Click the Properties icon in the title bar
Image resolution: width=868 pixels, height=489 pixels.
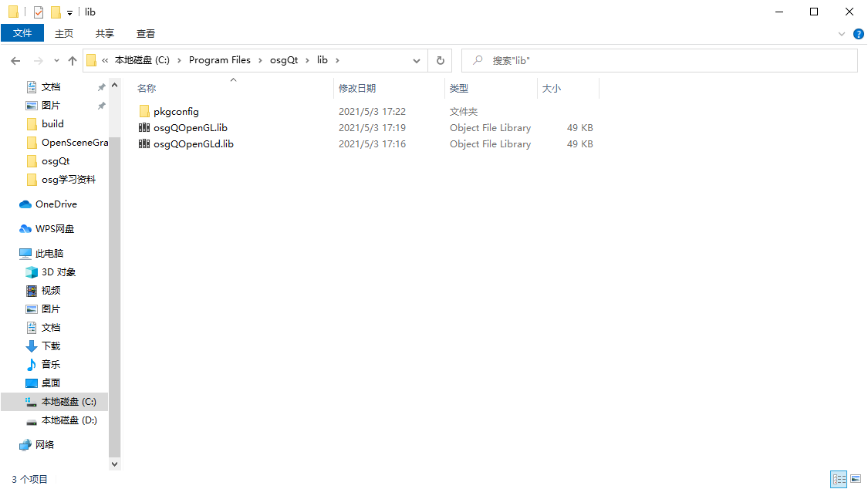[x=38, y=12]
